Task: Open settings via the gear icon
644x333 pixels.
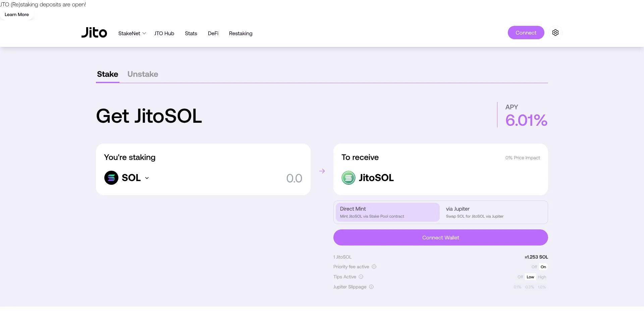Action: pyautogui.click(x=555, y=33)
